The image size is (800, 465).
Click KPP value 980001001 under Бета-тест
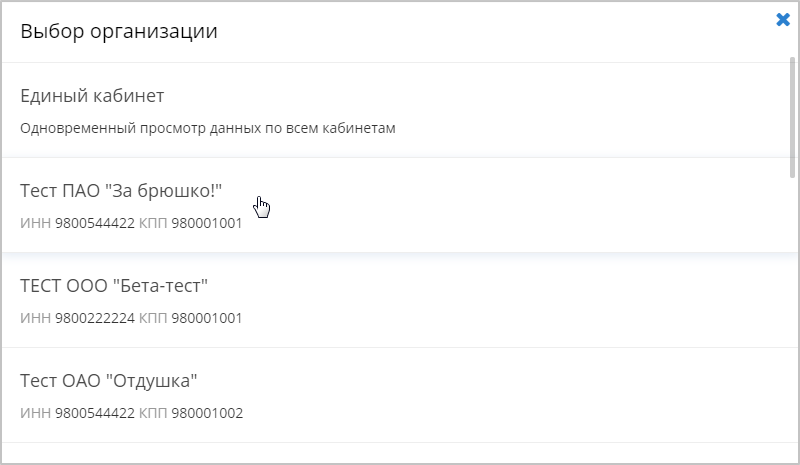pos(207,318)
